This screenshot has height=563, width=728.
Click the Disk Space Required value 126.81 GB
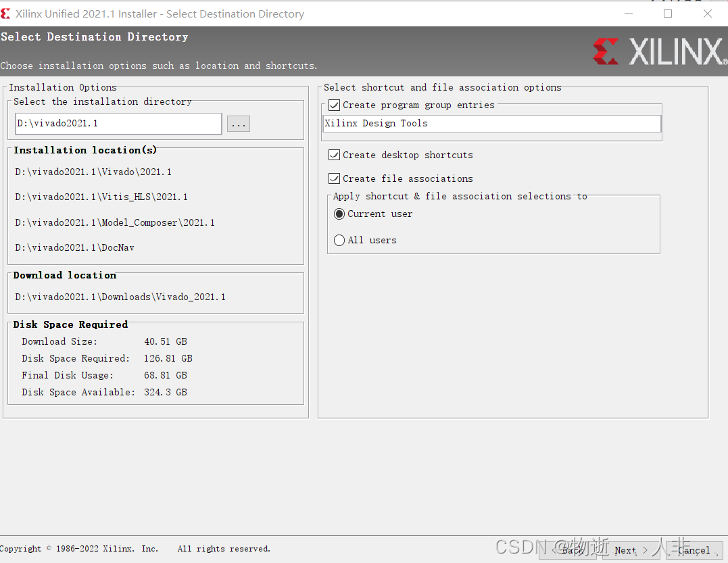pos(168,358)
